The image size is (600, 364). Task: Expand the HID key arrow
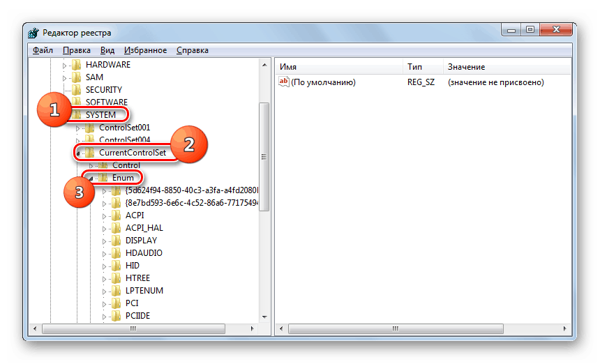click(x=104, y=266)
